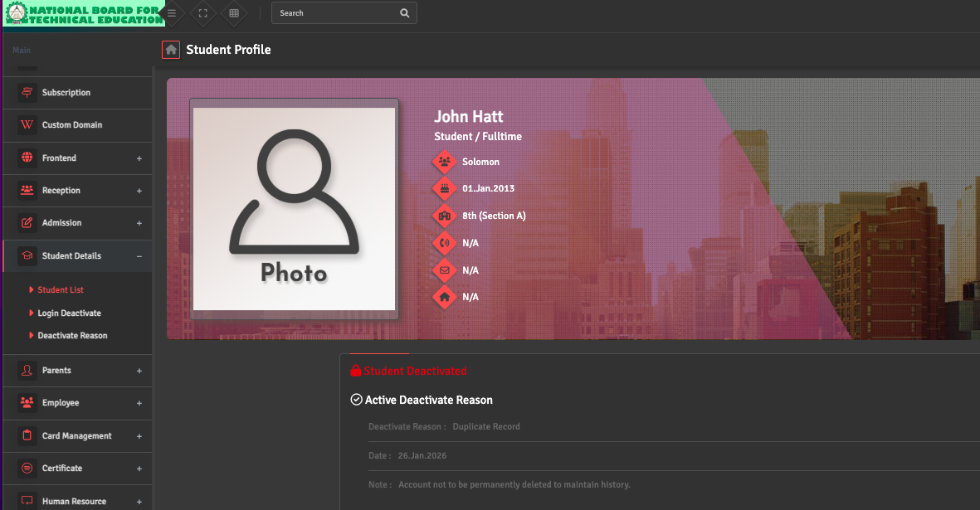This screenshot has width=980, height=510.
Task: Click the Student Deactivated tab
Action: pos(409,371)
